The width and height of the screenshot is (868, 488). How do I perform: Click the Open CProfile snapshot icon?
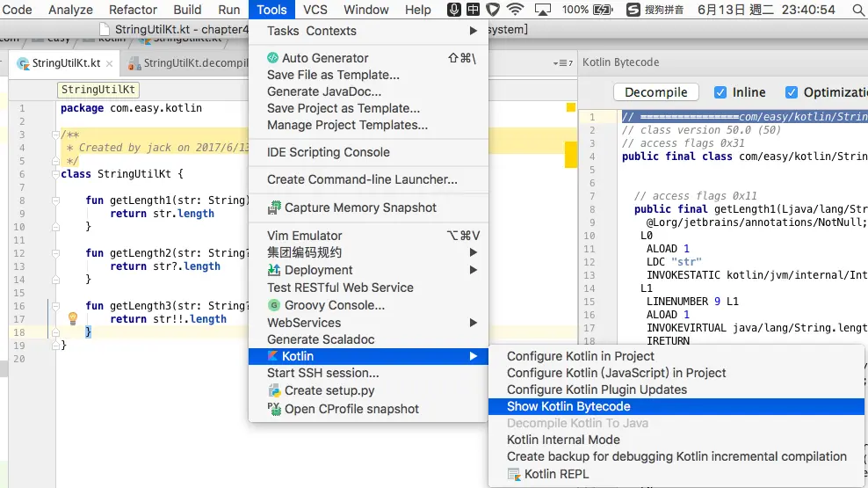[274, 409]
